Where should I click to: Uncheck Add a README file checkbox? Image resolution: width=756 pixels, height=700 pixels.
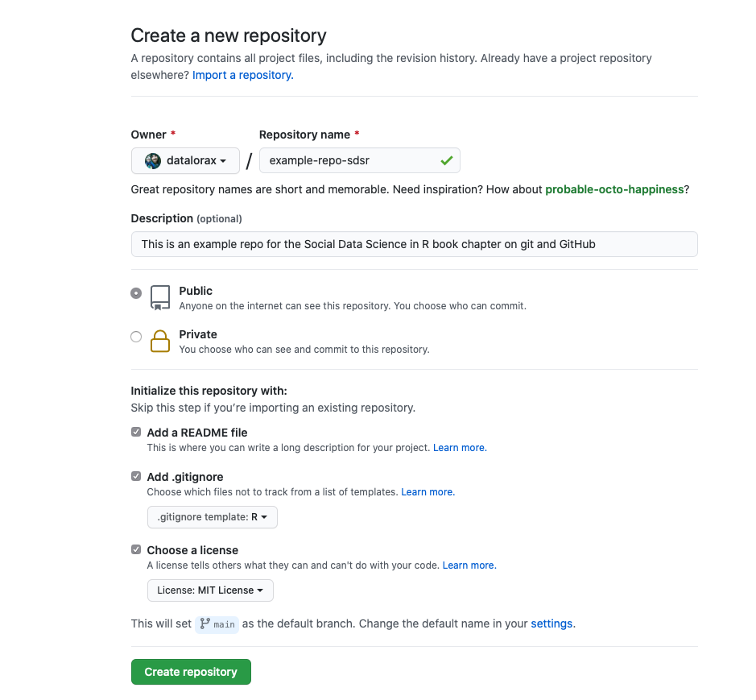click(x=136, y=432)
